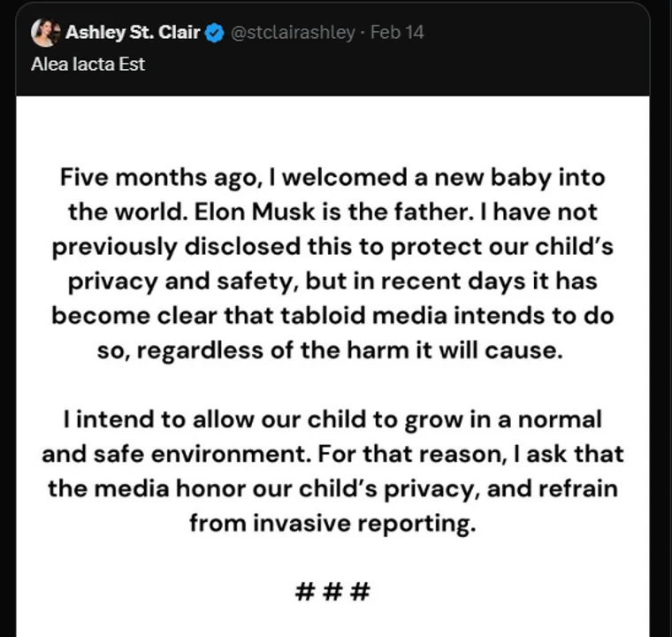Click the line "so, regardless of the harm"
Viewport: 672px width, 637px height.
[332, 349]
